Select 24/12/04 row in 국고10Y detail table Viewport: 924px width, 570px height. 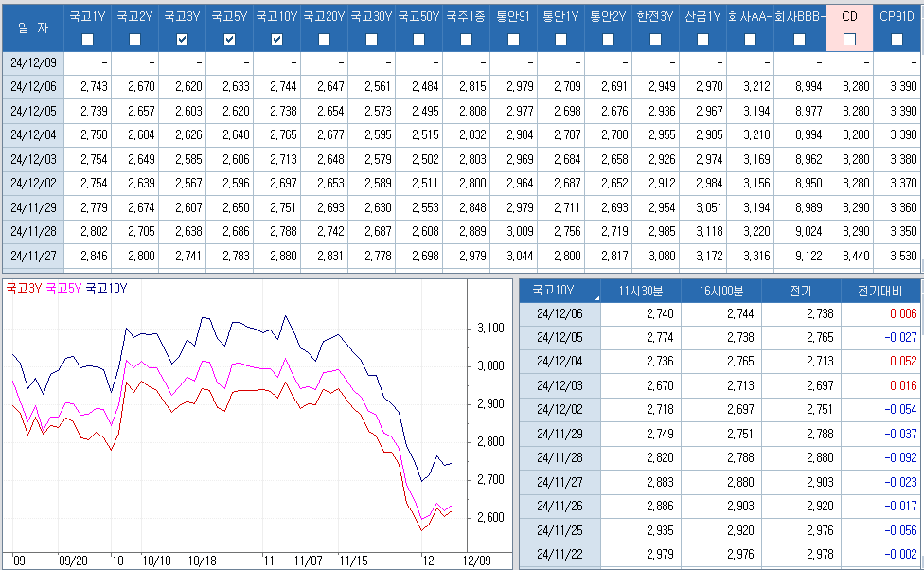pos(560,361)
